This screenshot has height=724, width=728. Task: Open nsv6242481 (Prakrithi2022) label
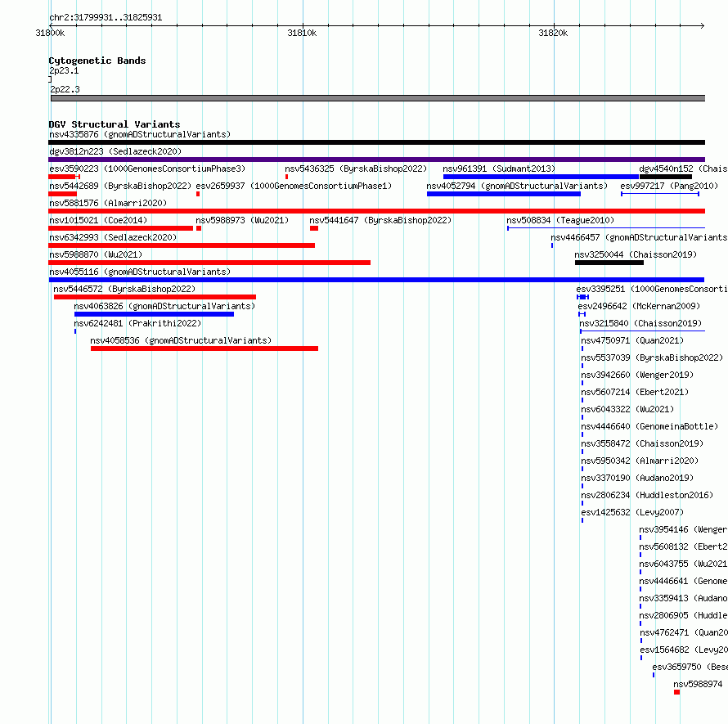click(137, 324)
